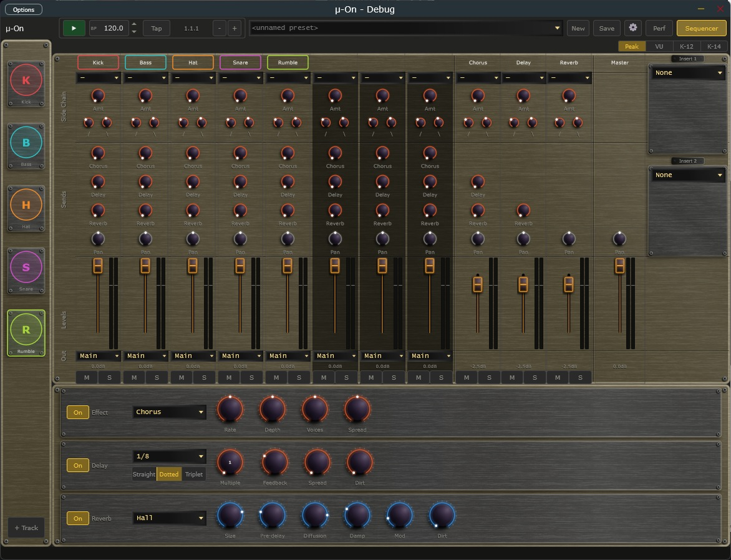The image size is (731, 560).
Task: Mute the Bass channel
Action: [x=134, y=378]
